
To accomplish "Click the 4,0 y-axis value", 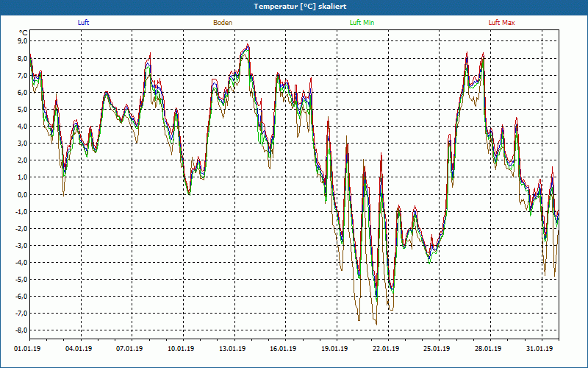I will pos(23,126).
